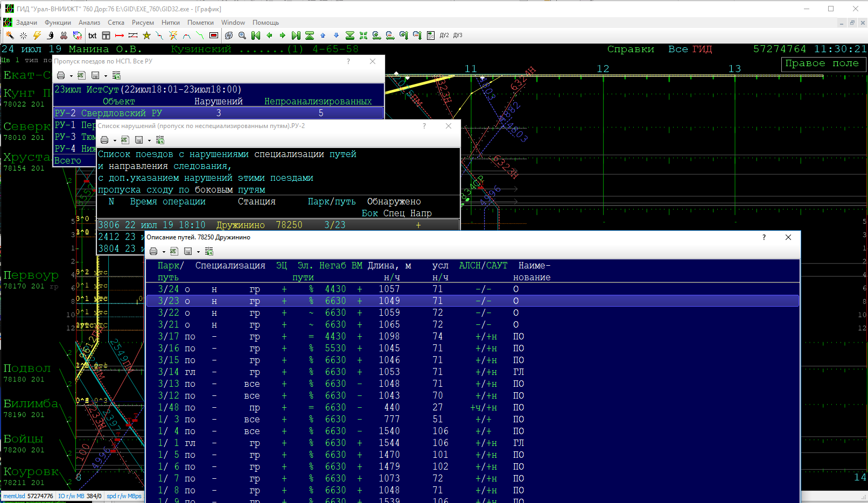
Task: Open the Анализ menu
Action: pyautogui.click(x=89, y=23)
